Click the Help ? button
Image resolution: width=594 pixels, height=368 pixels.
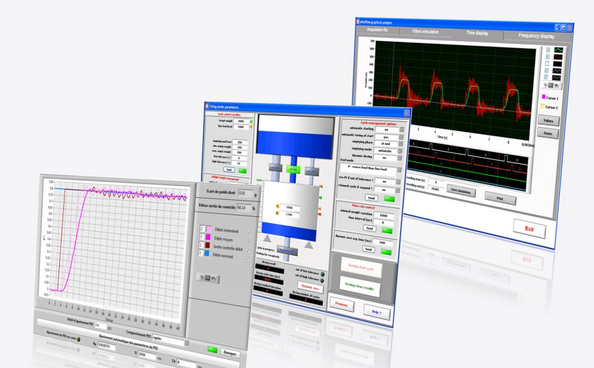tap(376, 312)
